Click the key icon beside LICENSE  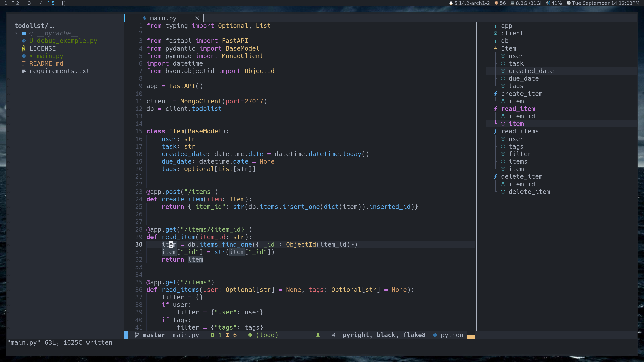[x=24, y=48]
